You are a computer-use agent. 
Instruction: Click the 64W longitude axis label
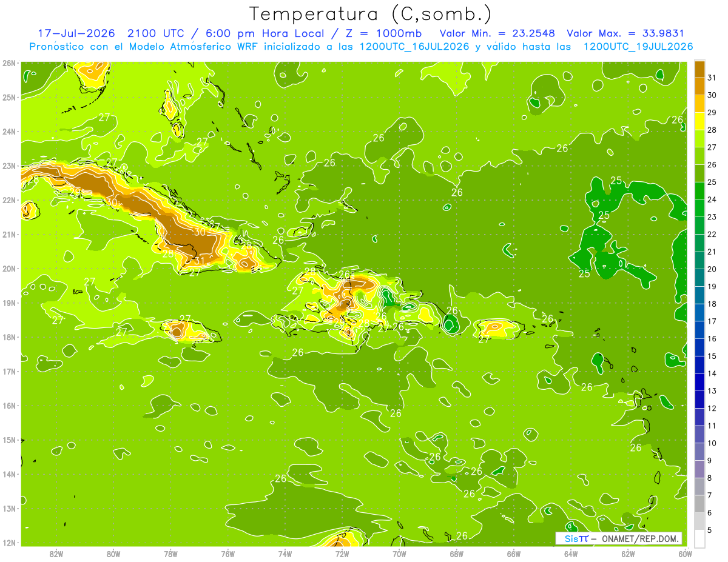pyautogui.click(x=571, y=554)
